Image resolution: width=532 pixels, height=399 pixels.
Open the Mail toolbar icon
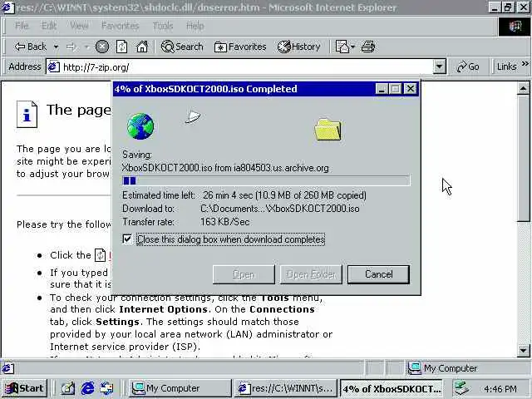click(342, 47)
